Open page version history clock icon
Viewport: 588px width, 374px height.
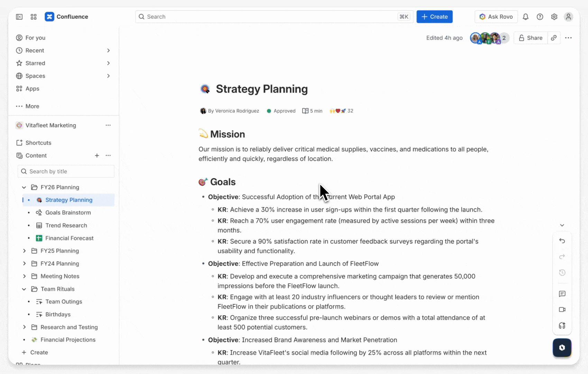coord(562,273)
